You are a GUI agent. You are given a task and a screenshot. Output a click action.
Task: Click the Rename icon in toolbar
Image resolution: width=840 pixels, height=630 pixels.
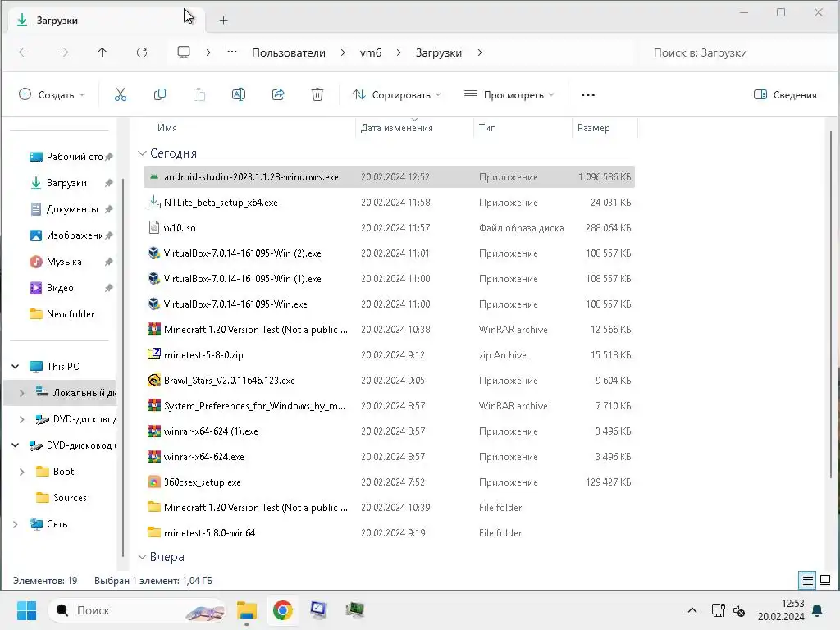tap(239, 95)
